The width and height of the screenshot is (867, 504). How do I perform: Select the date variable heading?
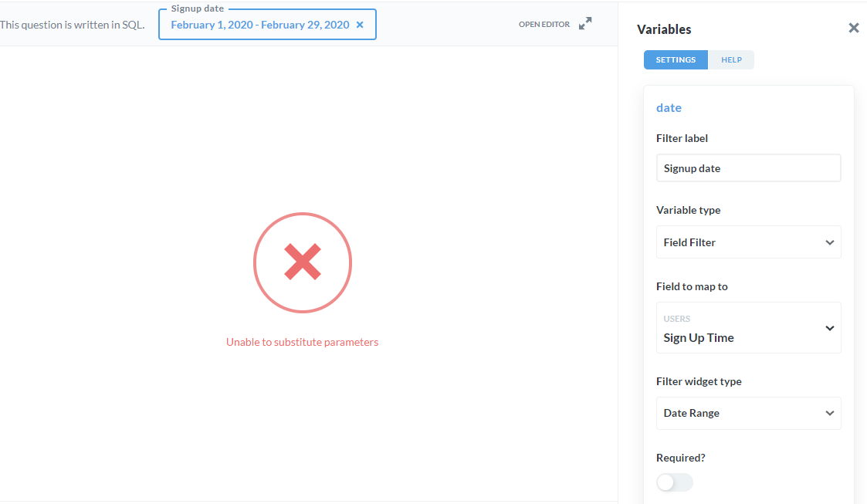[669, 107]
